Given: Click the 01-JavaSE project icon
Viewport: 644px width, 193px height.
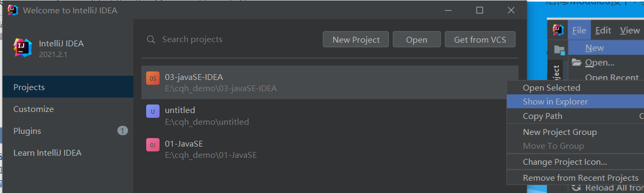Looking at the screenshot, I should tap(153, 144).
